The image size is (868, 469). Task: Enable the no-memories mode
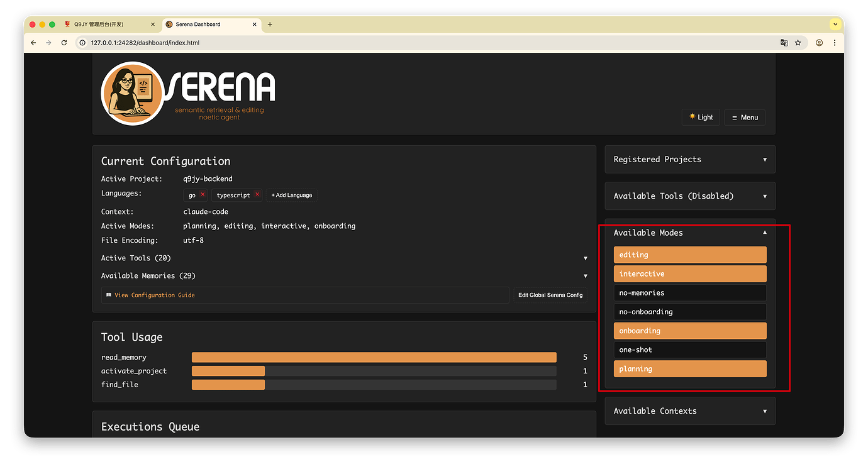point(690,293)
